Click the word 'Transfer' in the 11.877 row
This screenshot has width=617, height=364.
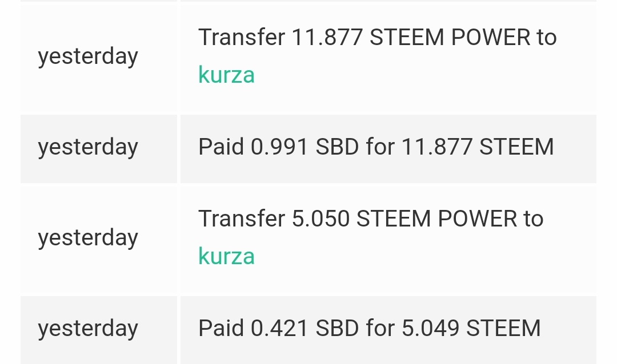coord(242,37)
